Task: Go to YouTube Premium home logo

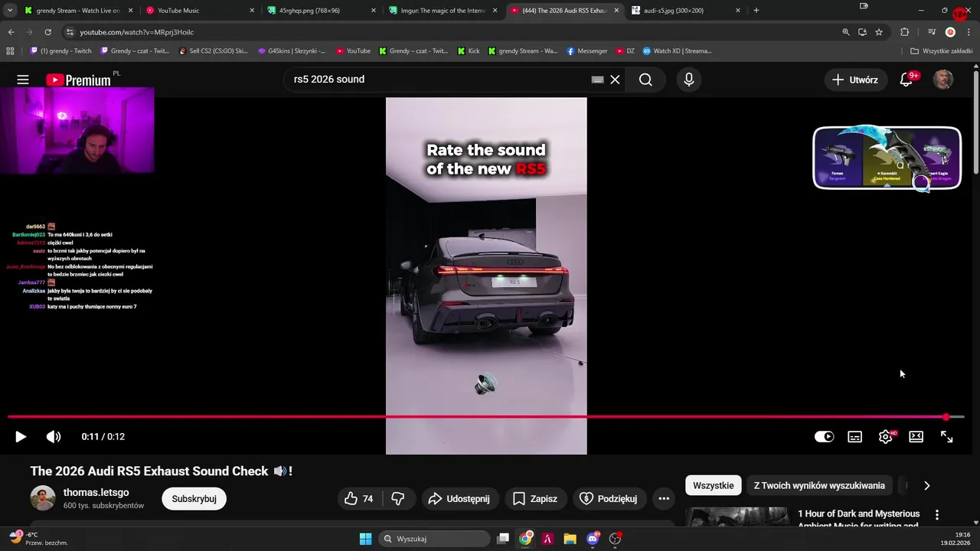Action: pos(78,80)
